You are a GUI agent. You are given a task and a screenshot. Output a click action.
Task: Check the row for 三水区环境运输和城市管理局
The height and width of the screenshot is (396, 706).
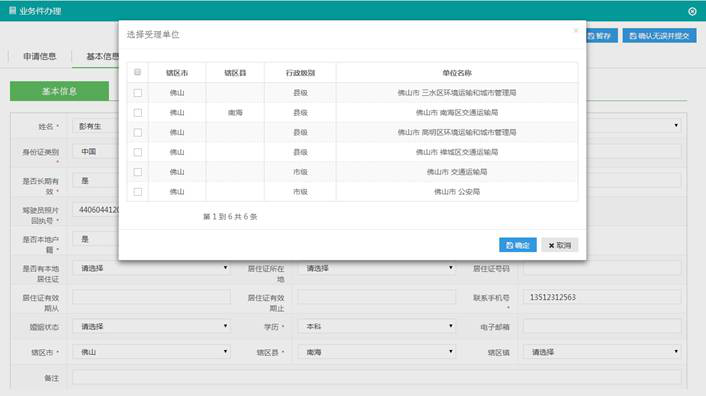point(138,93)
